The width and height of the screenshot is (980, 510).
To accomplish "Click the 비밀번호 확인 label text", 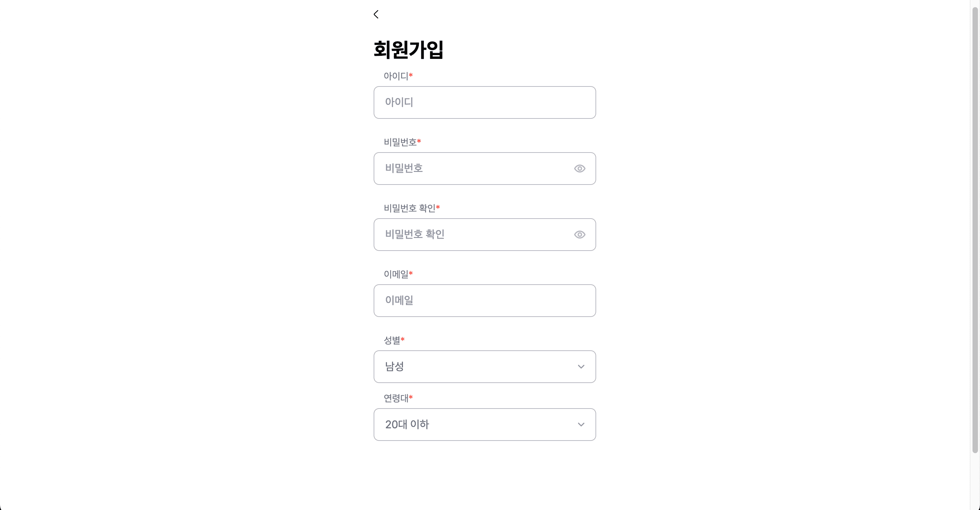I will (410, 207).
